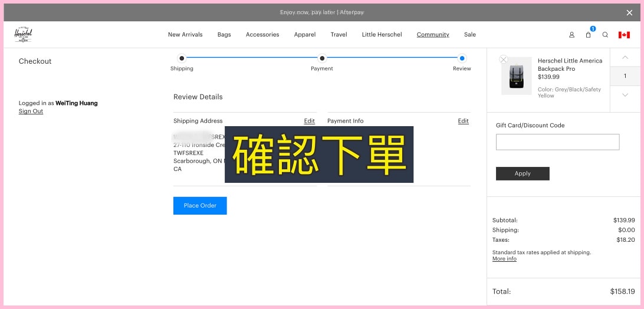Edit the Payment Info
Screen dimensions: 644x309
coord(463,121)
